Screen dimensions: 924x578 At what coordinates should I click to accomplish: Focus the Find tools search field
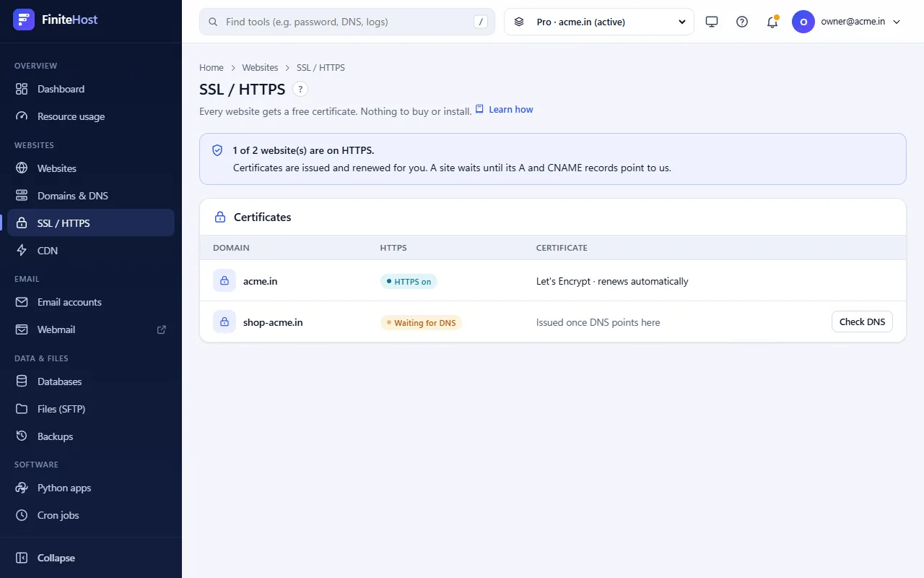[x=347, y=22]
